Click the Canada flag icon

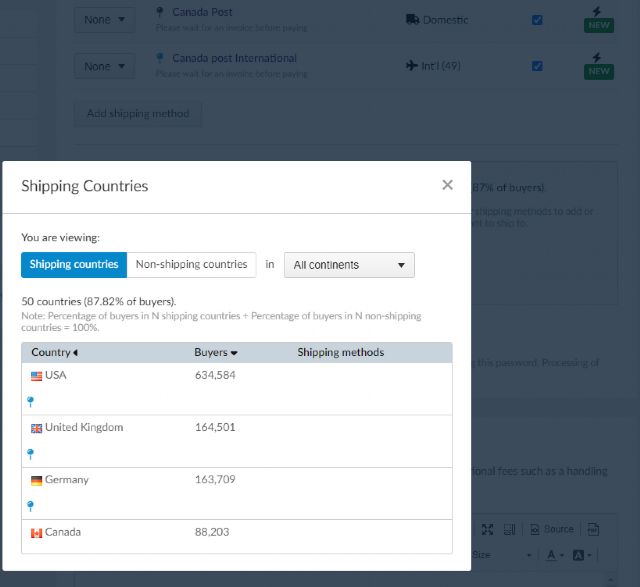[37, 533]
